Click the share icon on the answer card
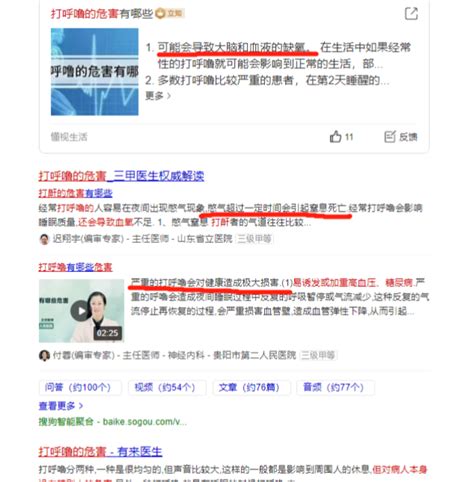This screenshot has height=482, width=474. 411,14
